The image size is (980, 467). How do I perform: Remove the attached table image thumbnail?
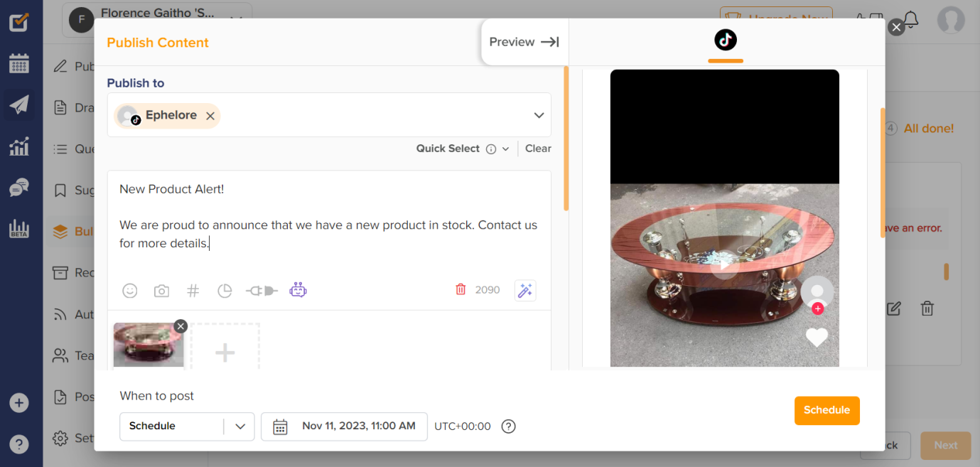click(181, 326)
